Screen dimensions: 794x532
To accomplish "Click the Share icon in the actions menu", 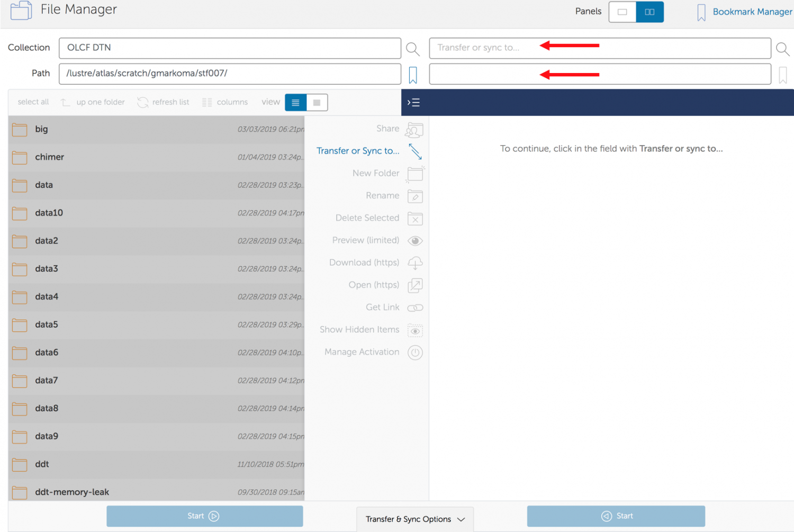I will (414, 130).
